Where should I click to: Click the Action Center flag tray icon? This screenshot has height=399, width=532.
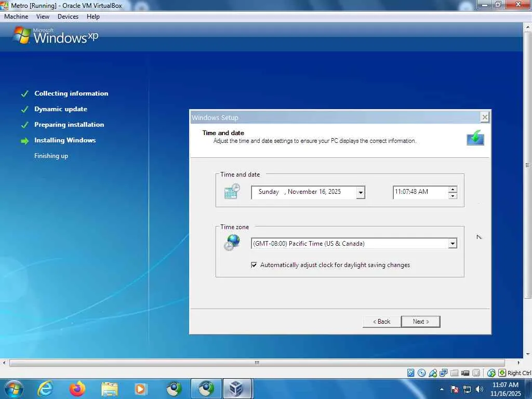pyautogui.click(x=455, y=389)
